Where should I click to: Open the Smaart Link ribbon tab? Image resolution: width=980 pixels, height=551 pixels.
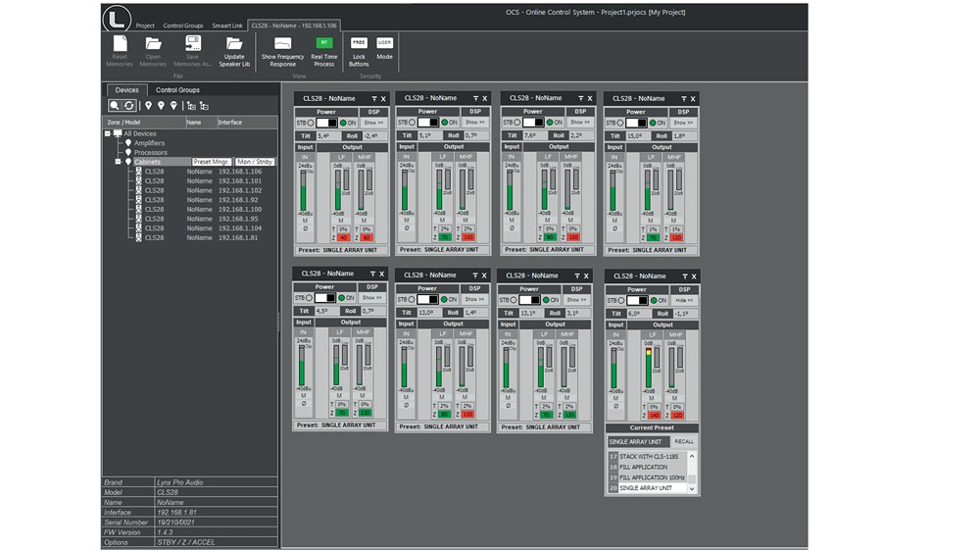coord(227,25)
